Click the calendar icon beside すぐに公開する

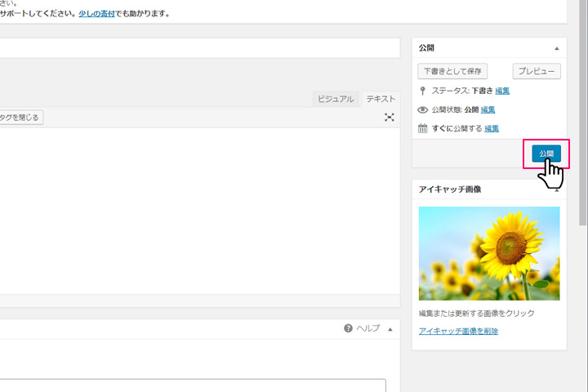423,128
